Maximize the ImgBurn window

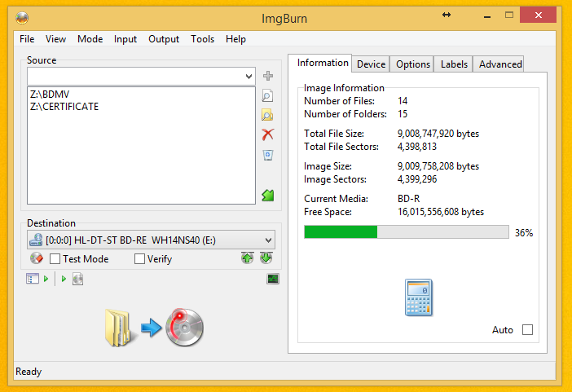[509, 15]
